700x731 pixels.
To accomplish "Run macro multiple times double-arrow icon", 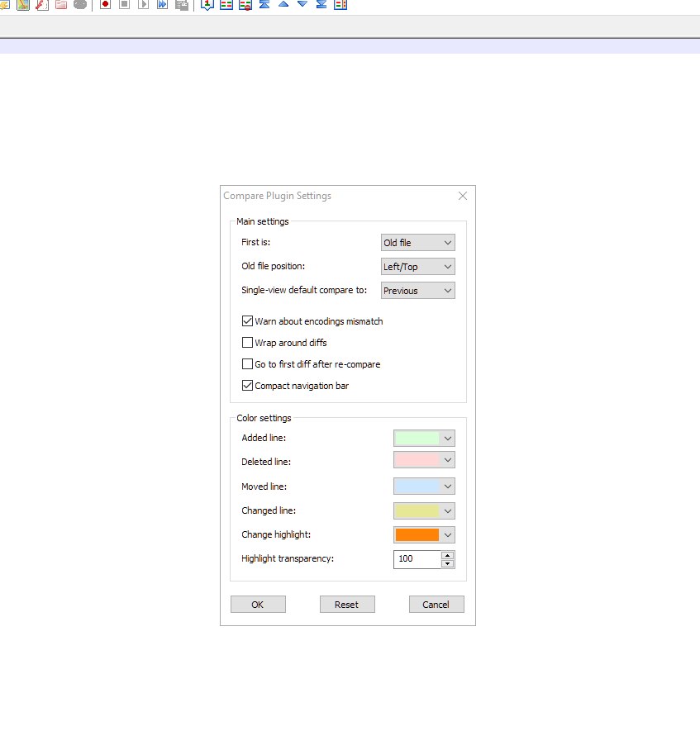I will [162, 5].
